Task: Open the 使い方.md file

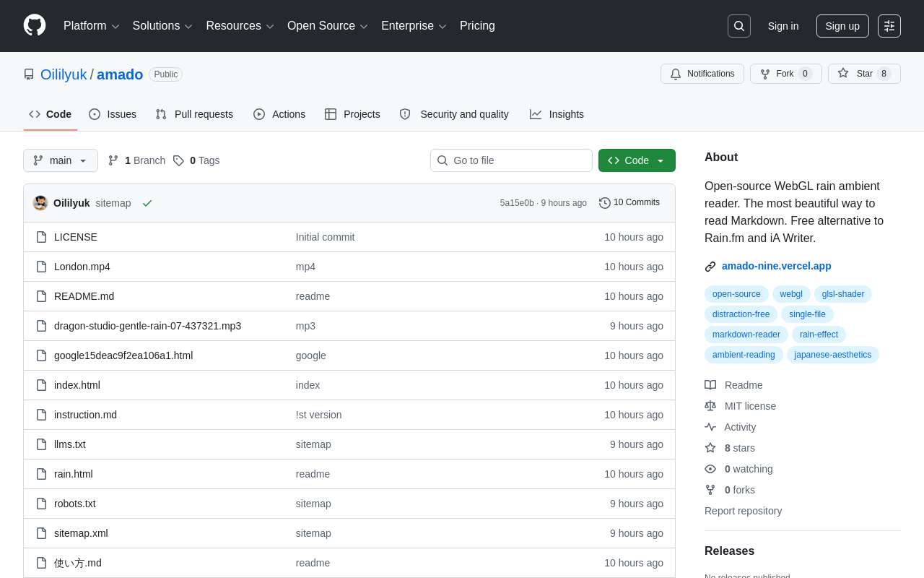Action: [78, 563]
